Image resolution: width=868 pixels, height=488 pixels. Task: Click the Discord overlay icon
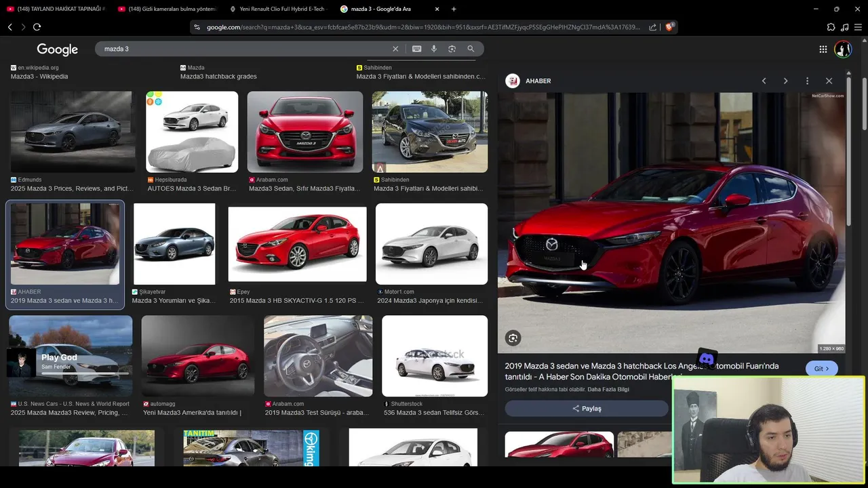pyautogui.click(x=707, y=359)
